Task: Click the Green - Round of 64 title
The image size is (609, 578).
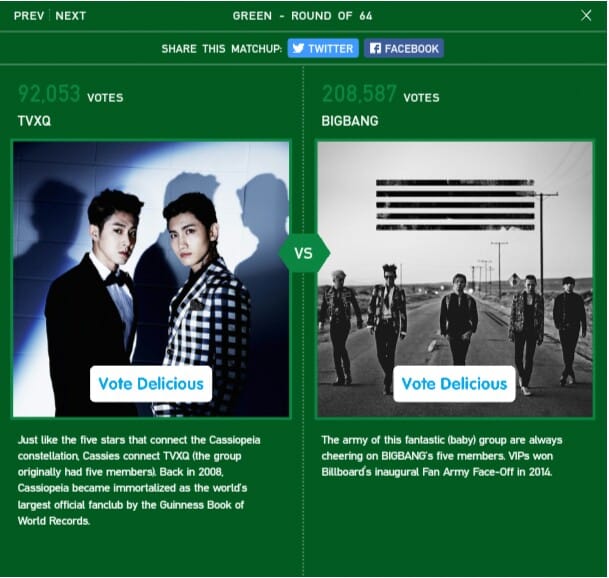Action: [x=303, y=16]
